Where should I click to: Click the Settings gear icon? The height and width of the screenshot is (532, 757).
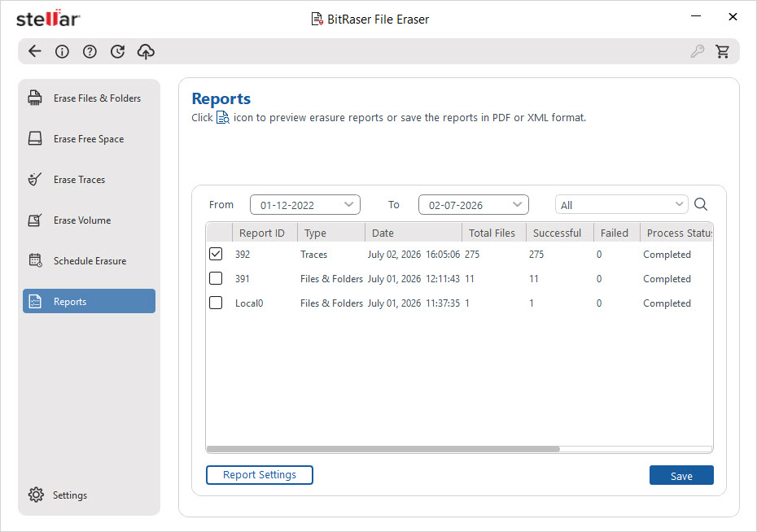point(36,495)
